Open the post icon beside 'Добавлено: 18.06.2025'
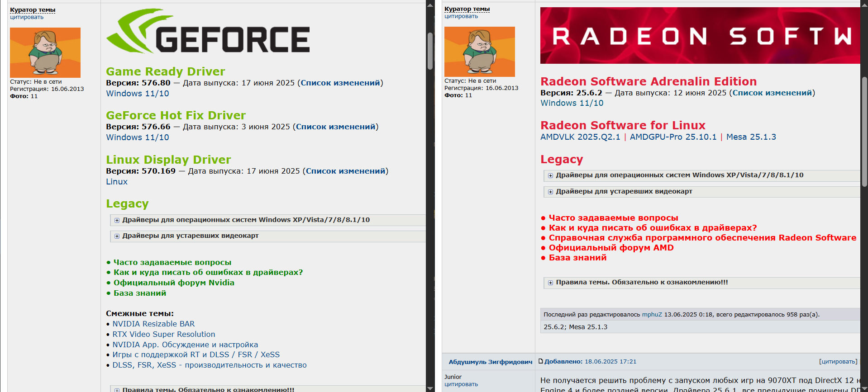Image resolution: width=868 pixels, height=392 pixels. pos(541,361)
